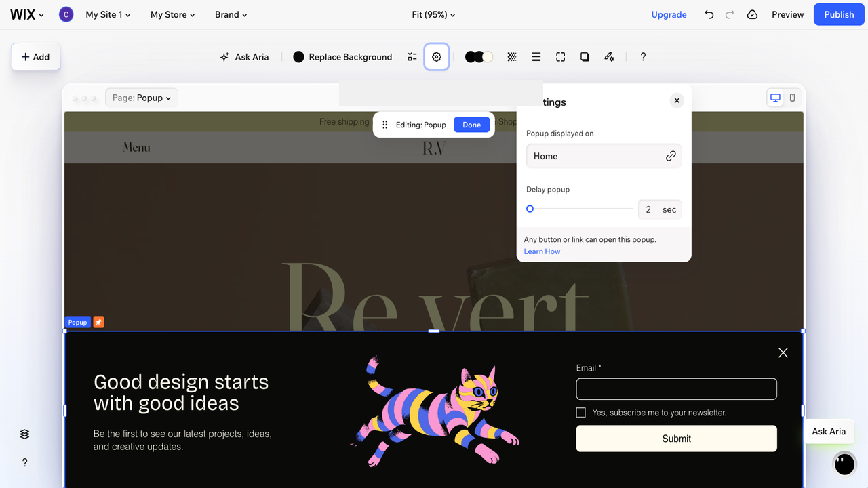
Task: Click the 'Good design starts' heading
Action: [x=181, y=392]
